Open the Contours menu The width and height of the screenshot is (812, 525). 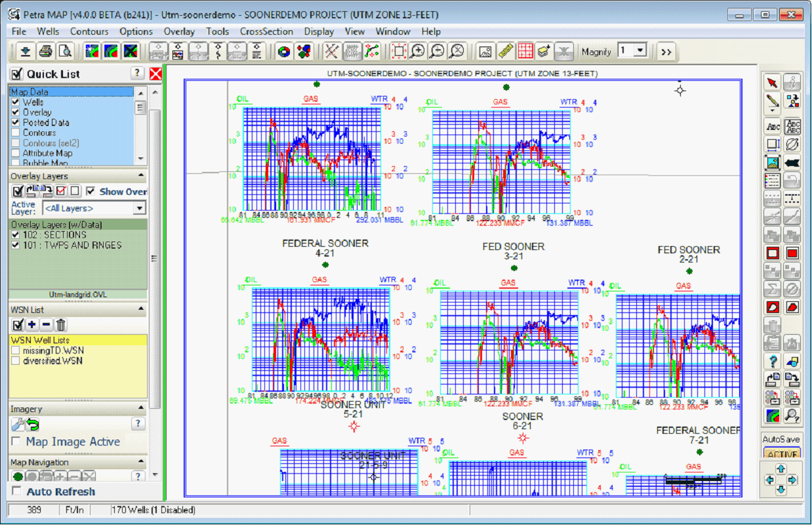click(89, 31)
